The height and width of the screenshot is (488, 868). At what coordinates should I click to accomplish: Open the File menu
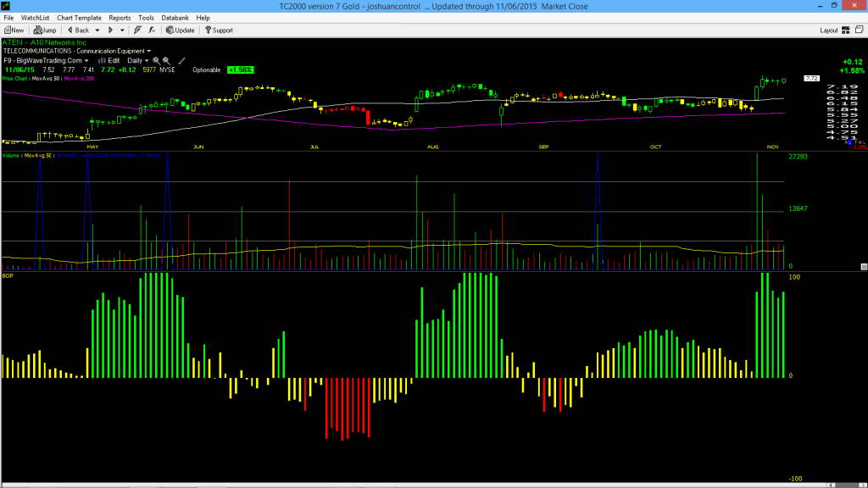tap(8, 18)
